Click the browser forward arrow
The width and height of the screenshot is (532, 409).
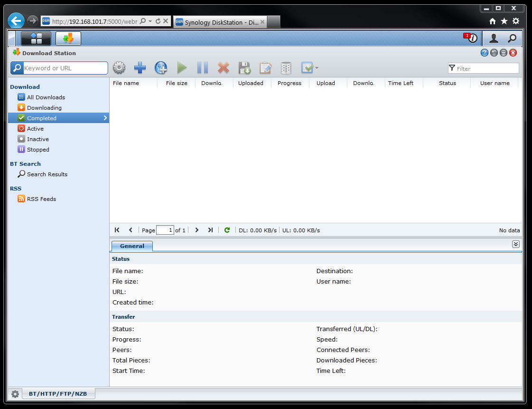pos(33,21)
